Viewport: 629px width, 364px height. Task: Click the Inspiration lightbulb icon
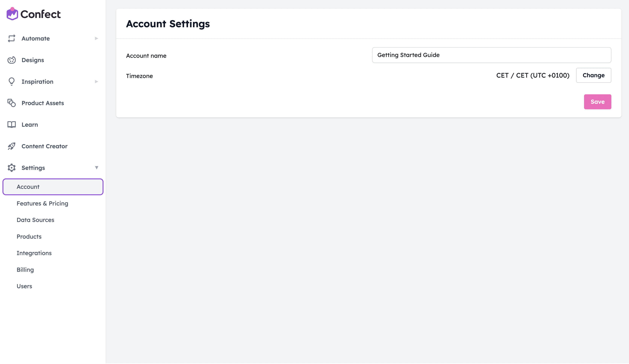tap(12, 81)
